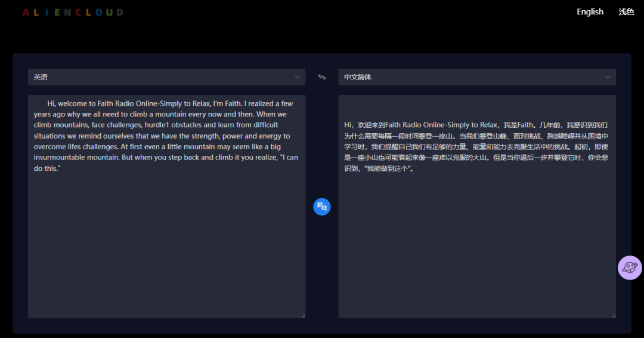Click the text "hurdle1 obstacles" in source
644x338 pixels.
point(173,125)
